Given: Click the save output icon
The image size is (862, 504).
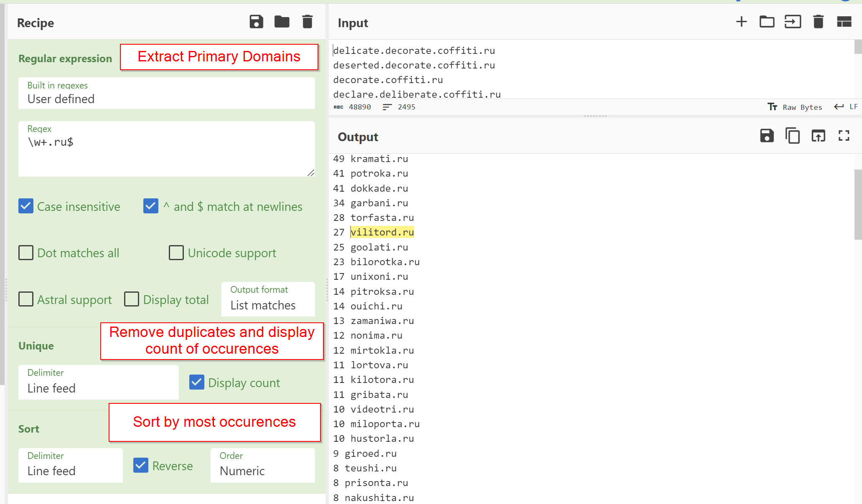Looking at the screenshot, I should (768, 136).
